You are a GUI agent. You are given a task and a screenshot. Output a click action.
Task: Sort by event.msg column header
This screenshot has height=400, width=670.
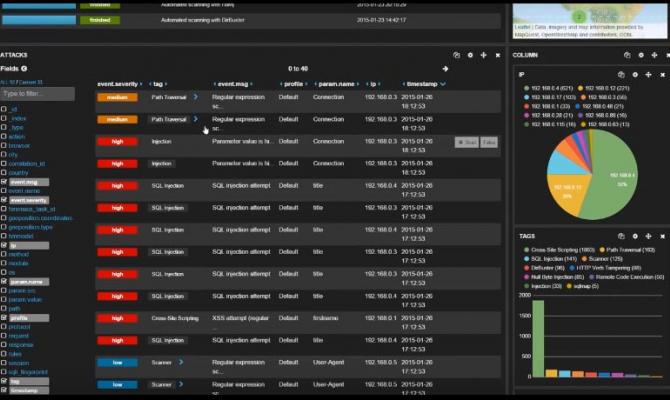click(x=233, y=84)
